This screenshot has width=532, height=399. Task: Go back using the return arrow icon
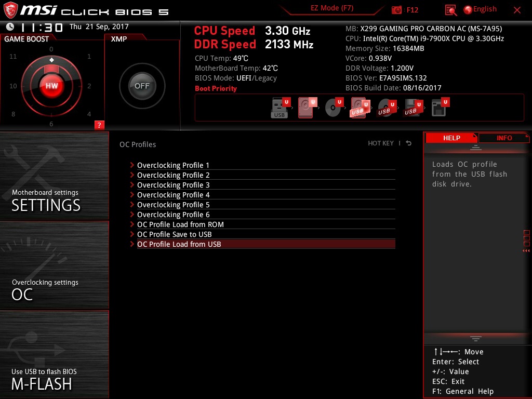click(409, 143)
